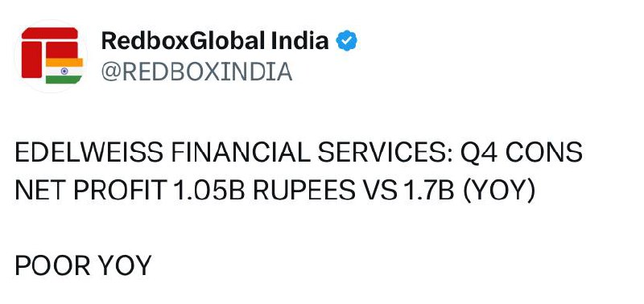The height and width of the screenshot is (304, 644).
Task: Open the @REDBOXINDIA handle
Action: point(196,72)
